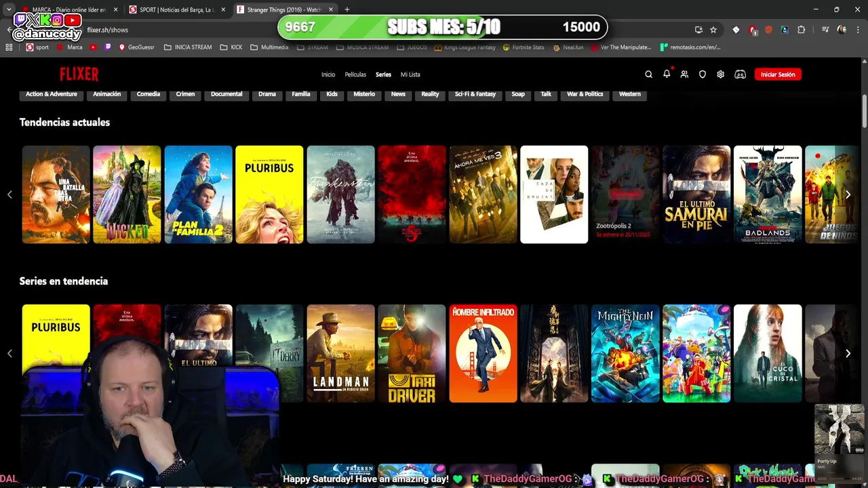Open the Discord icon in header

point(741,75)
